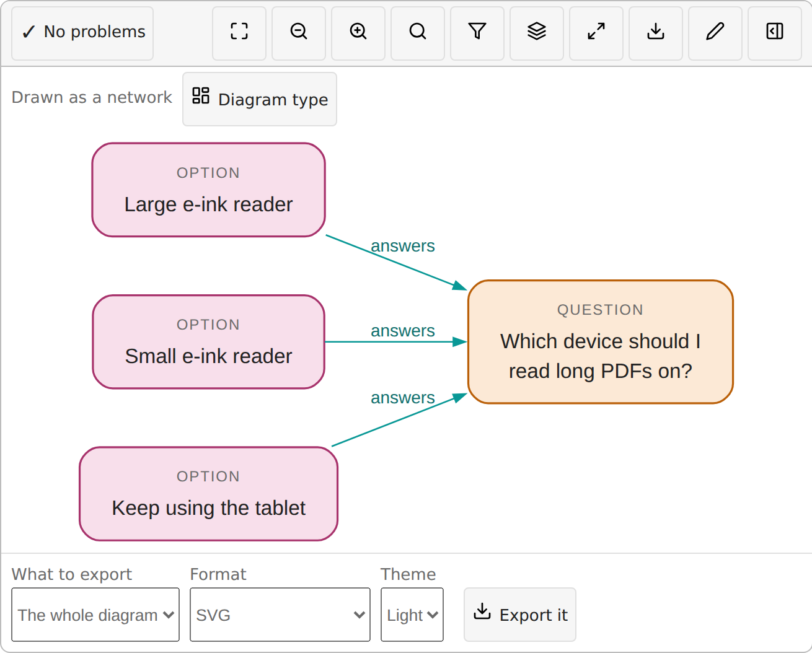The height and width of the screenshot is (653, 812).
Task: Open the layers stack icon
Action: coord(537,33)
